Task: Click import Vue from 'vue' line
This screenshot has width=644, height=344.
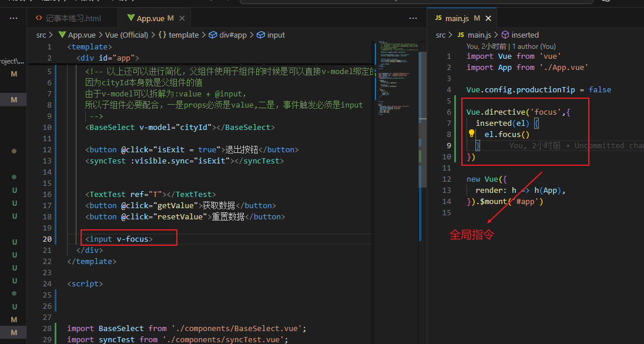Action: pyautogui.click(x=514, y=56)
